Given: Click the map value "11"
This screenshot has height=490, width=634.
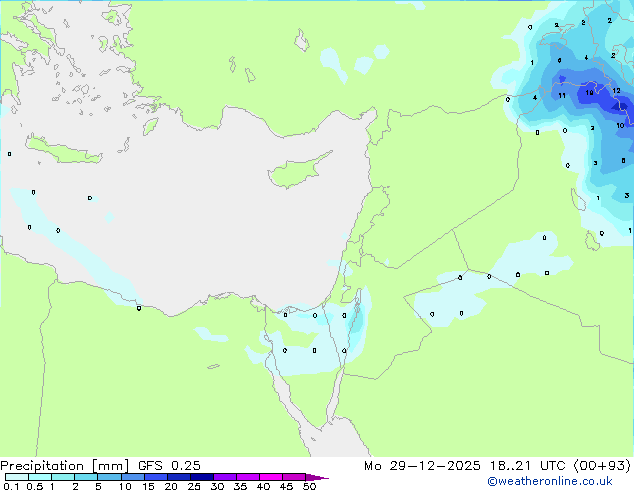Looking at the screenshot, I should [562, 96].
